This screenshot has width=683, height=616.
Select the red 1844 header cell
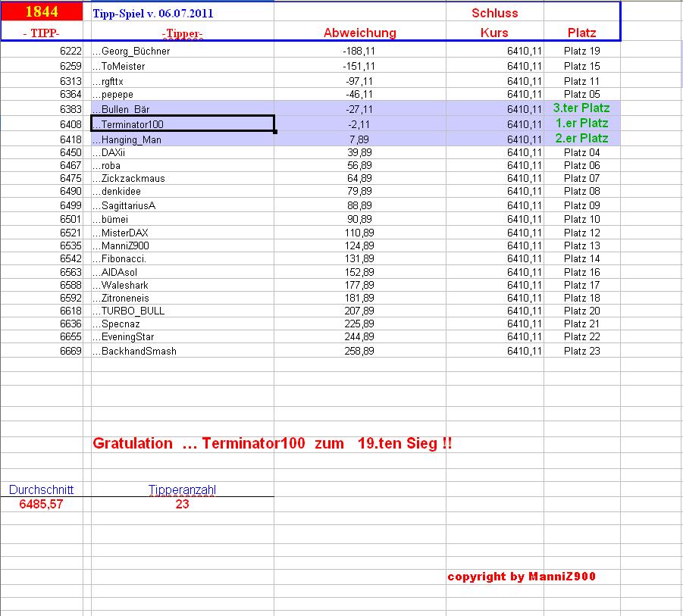click(42, 12)
